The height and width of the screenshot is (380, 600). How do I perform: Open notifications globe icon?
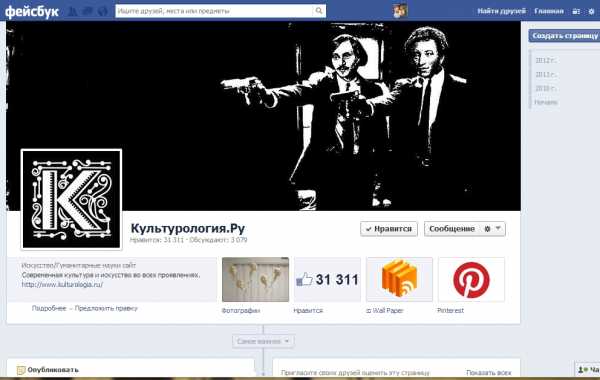103,11
